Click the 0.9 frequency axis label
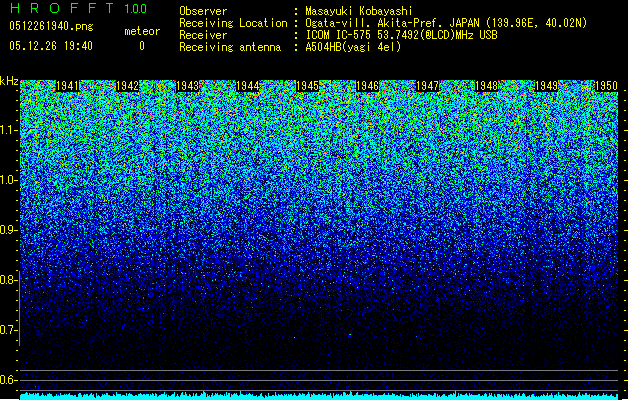Image resolution: width=629 pixels, height=400 pixels. pos(9,230)
